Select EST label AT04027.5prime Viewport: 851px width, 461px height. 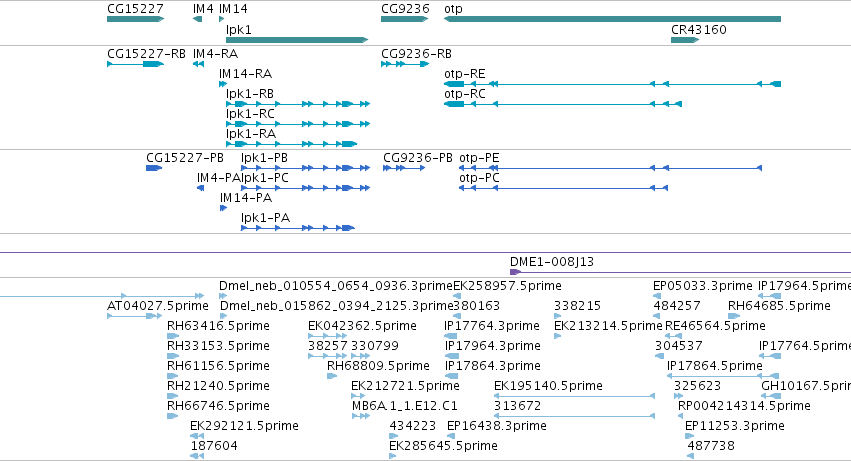157,306
